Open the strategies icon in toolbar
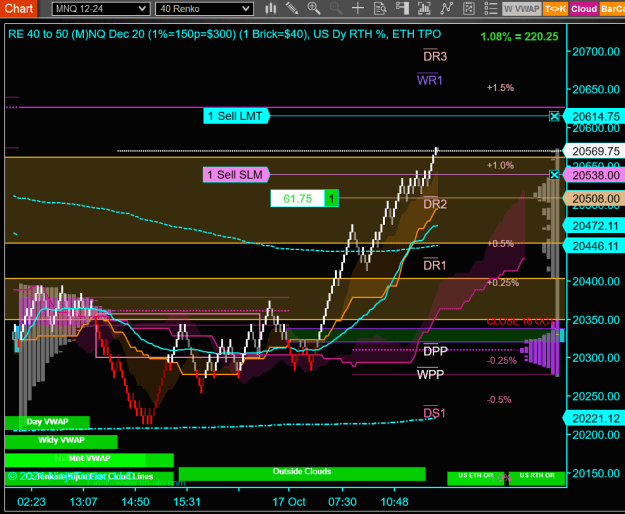Image resolution: width=625 pixels, height=514 pixels. pos(469,8)
